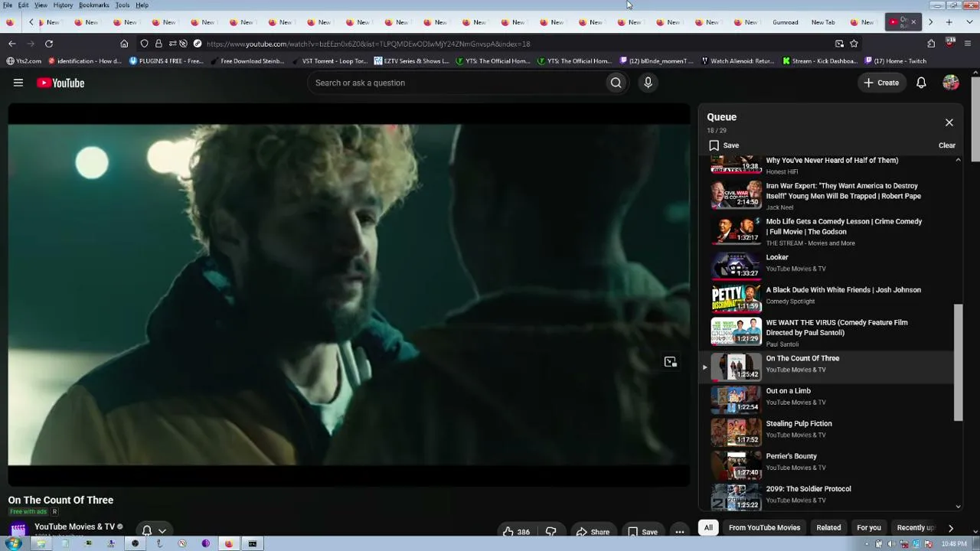Image resolution: width=980 pixels, height=551 pixels.
Task: Open the Help menu
Action: 142,5
